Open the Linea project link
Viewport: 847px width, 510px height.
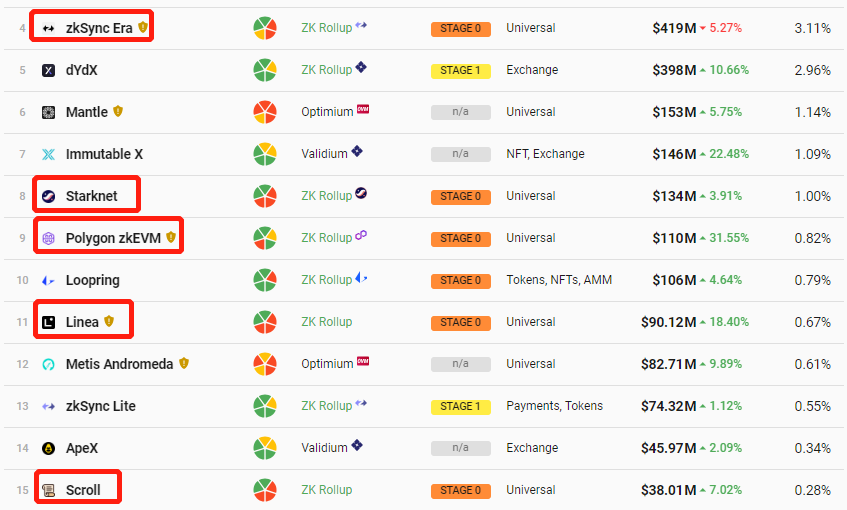pos(82,322)
